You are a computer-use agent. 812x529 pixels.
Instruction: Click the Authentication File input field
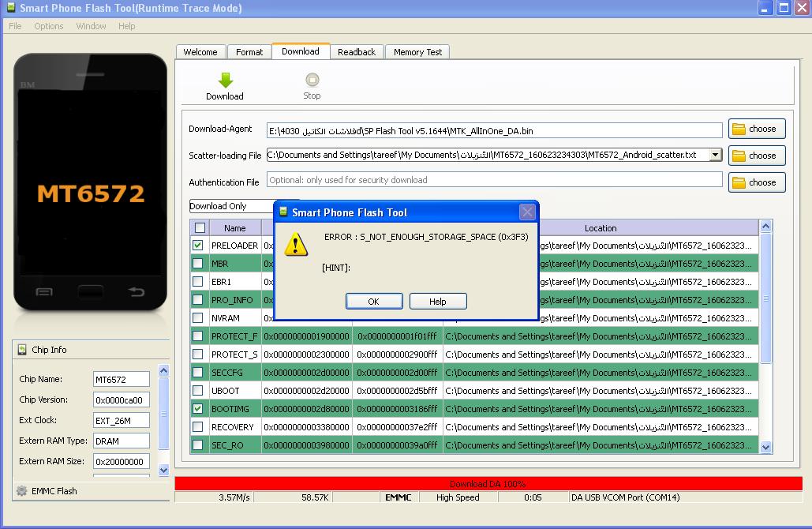(x=495, y=180)
